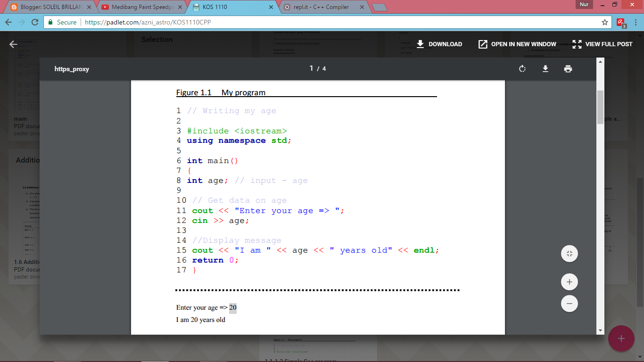Screen dimensions: 644x362
Task: Click the DOWNLOAD button
Action: tap(438, 44)
